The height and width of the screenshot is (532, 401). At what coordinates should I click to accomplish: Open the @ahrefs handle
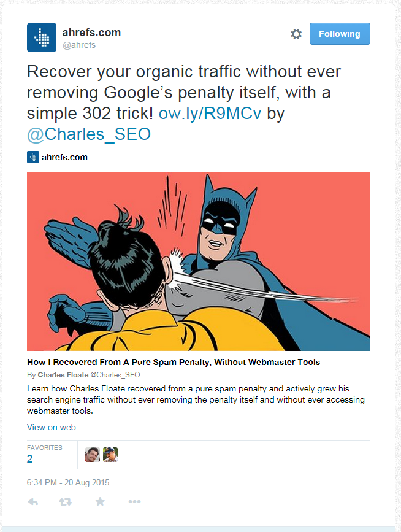[79, 45]
